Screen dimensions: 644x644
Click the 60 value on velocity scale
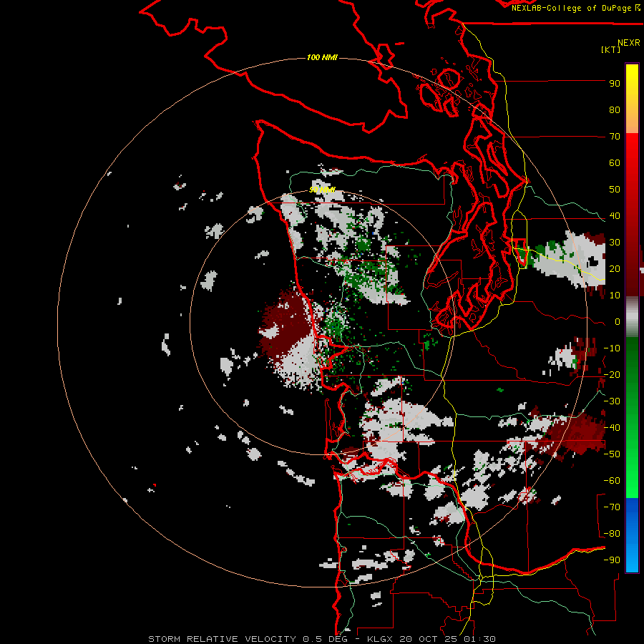[615, 163]
